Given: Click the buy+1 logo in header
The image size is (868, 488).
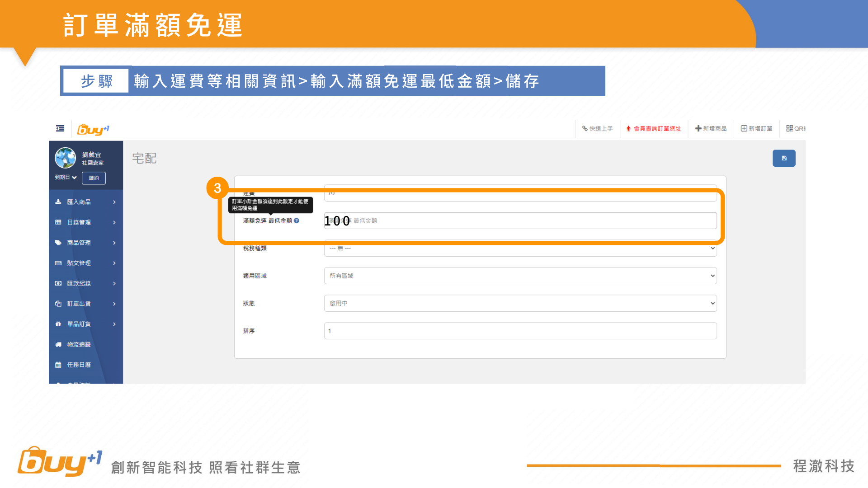Looking at the screenshot, I should tap(93, 130).
